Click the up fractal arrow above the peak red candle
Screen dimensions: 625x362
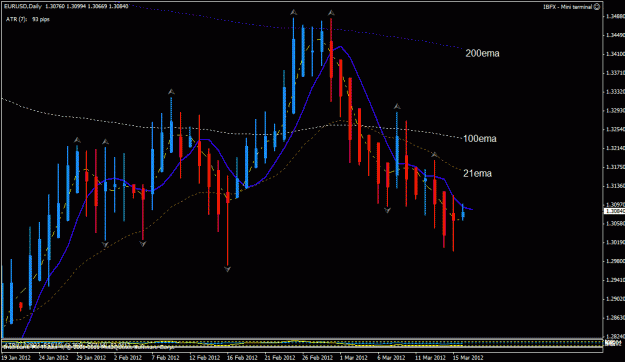tap(331, 13)
